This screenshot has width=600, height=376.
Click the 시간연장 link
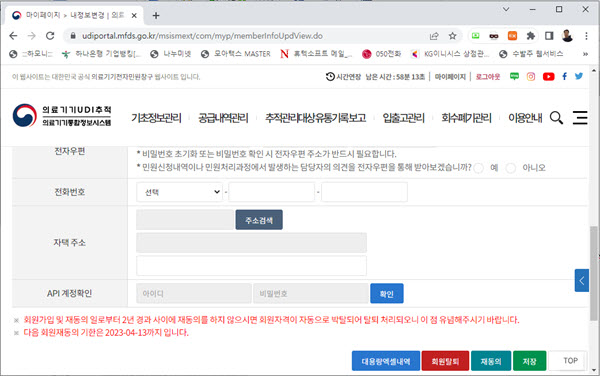click(343, 77)
